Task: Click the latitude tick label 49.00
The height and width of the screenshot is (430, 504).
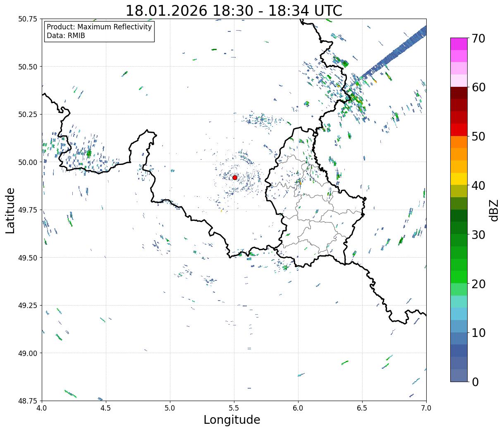Action: click(28, 353)
